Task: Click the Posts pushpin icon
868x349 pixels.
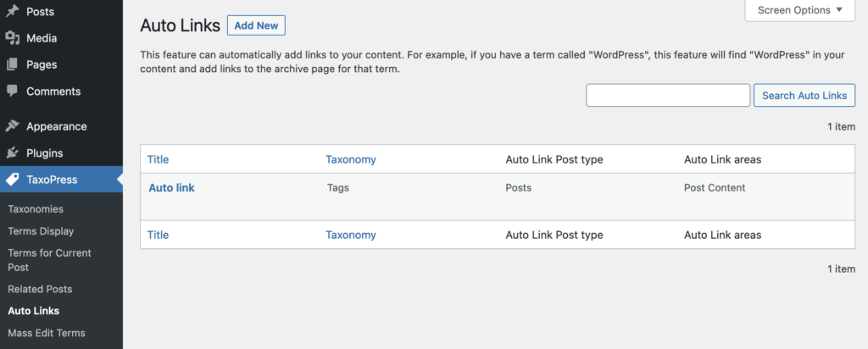Action: [x=12, y=11]
